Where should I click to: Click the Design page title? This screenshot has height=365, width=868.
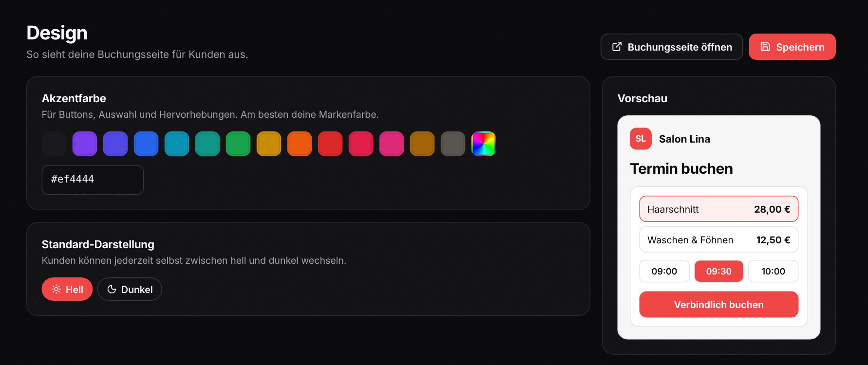point(57,33)
